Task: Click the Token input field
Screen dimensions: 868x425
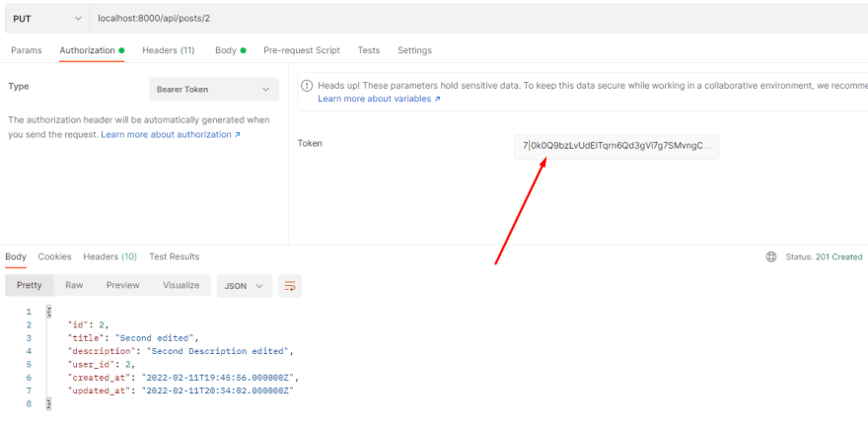Action: tap(616, 147)
